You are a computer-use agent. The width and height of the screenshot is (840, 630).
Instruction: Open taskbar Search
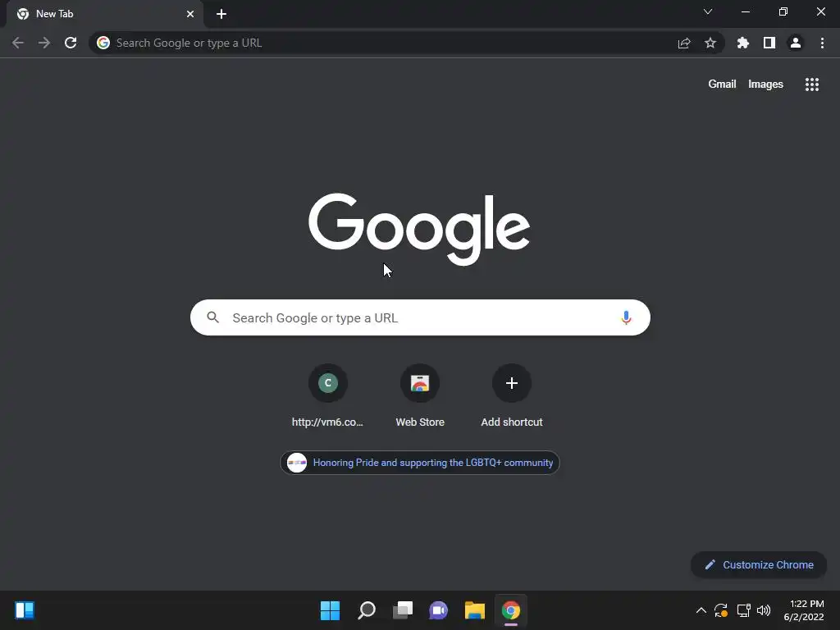(367, 610)
